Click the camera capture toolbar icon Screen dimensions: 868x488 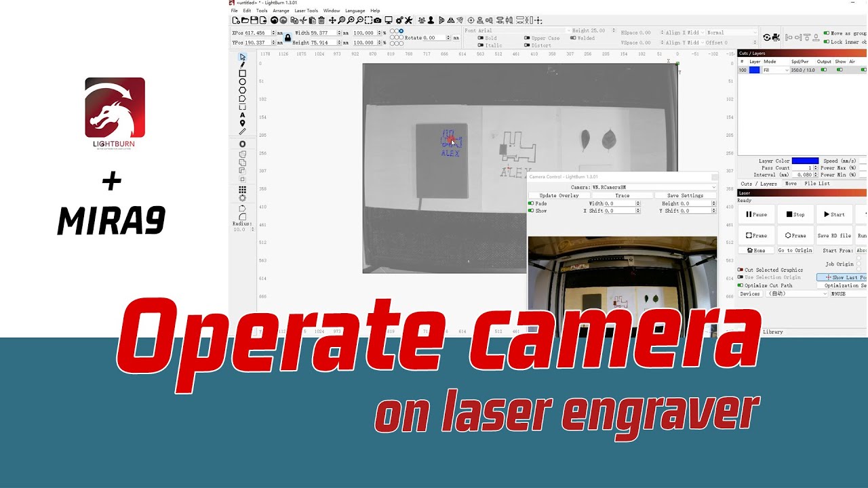click(x=378, y=20)
